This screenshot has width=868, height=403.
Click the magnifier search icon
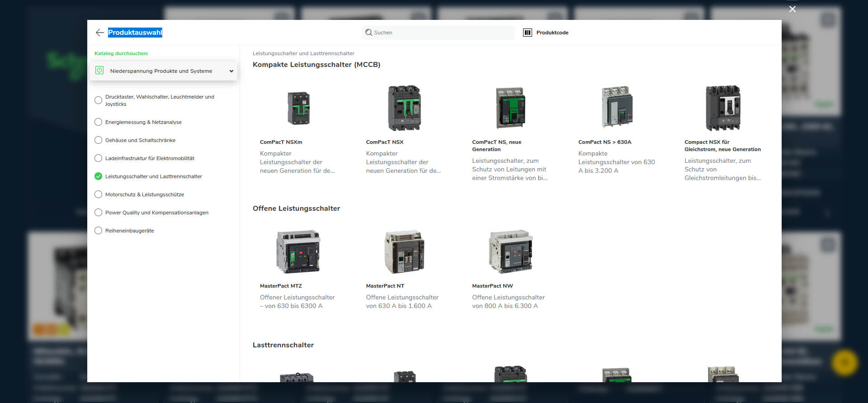[x=368, y=33]
